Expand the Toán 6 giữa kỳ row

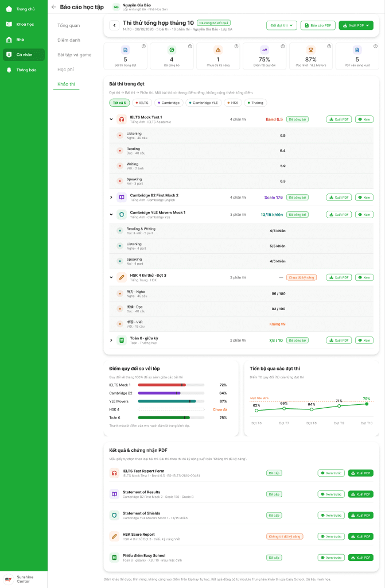pyautogui.click(x=111, y=340)
